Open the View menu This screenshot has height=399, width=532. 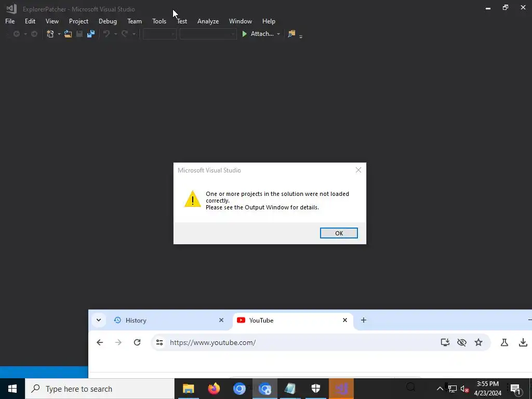(52, 21)
